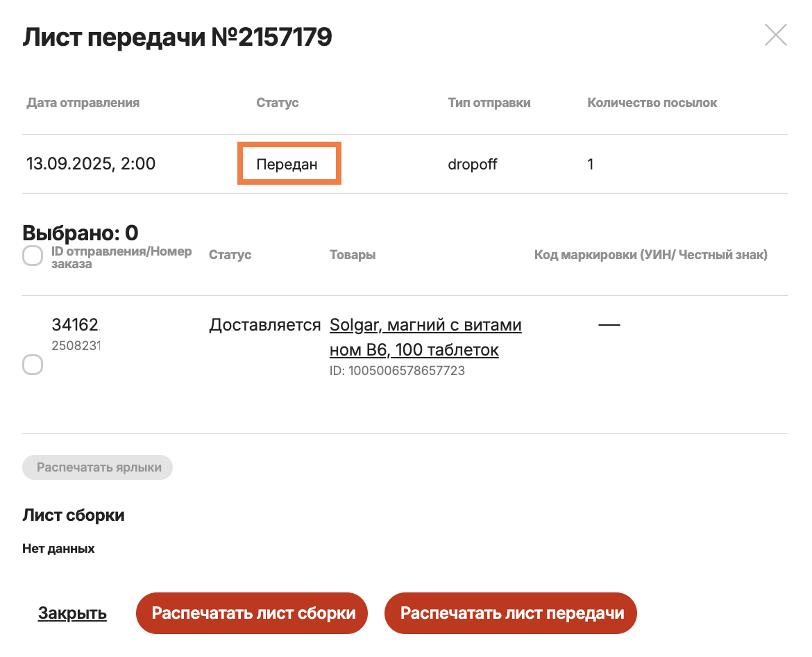
Task: Select shipment ID 34162
Action: 76,324
